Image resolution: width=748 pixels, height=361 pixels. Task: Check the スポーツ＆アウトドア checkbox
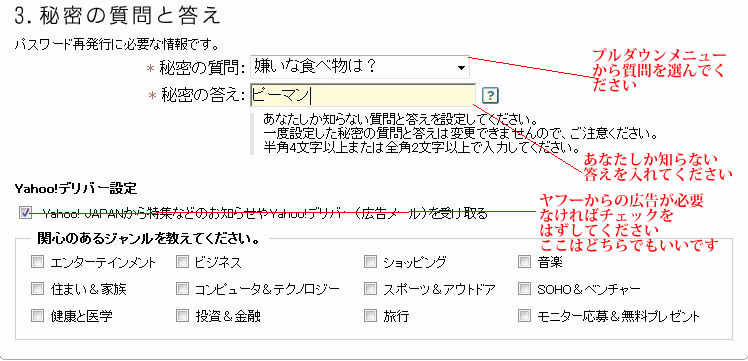tap(370, 289)
